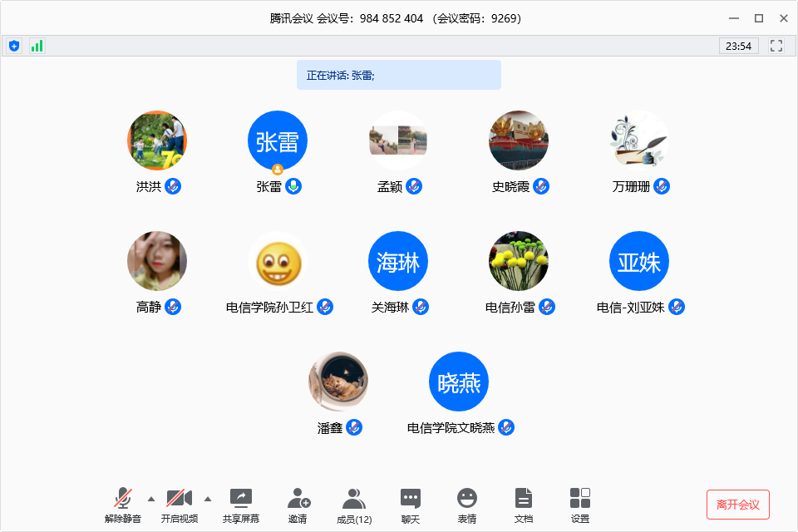Open the settings (设置) icon
The height and width of the screenshot is (532, 798).
tap(580, 505)
